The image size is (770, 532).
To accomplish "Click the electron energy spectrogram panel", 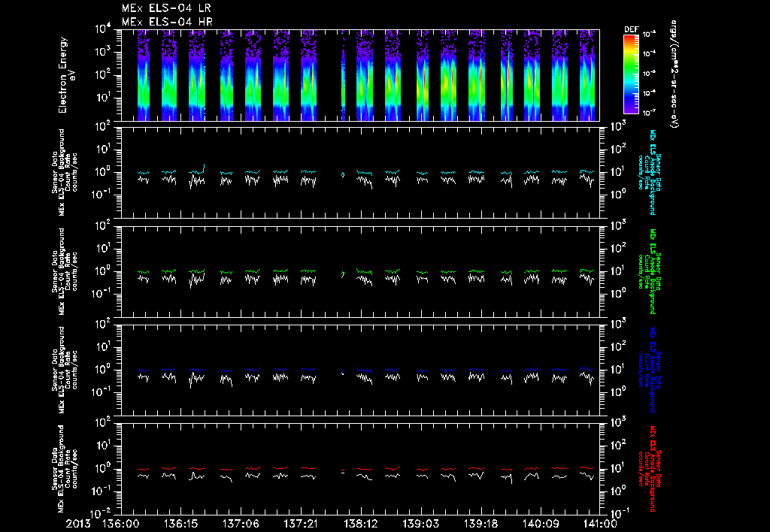I will coord(360,75).
